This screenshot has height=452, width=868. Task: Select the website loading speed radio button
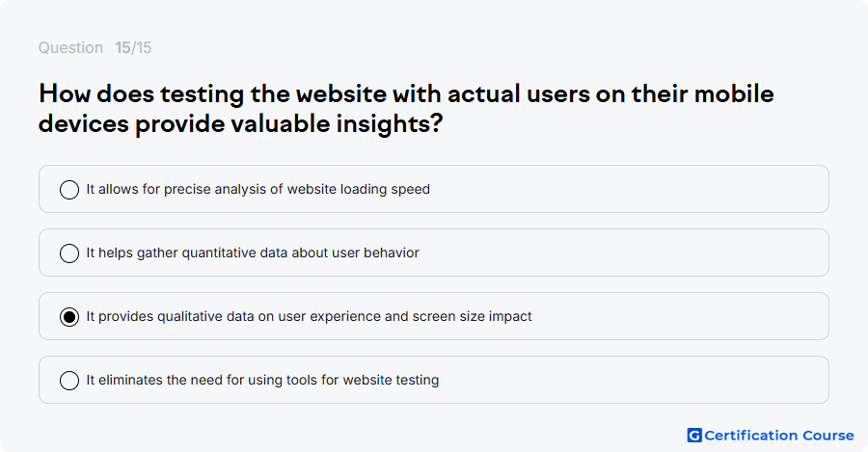(69, 190)
